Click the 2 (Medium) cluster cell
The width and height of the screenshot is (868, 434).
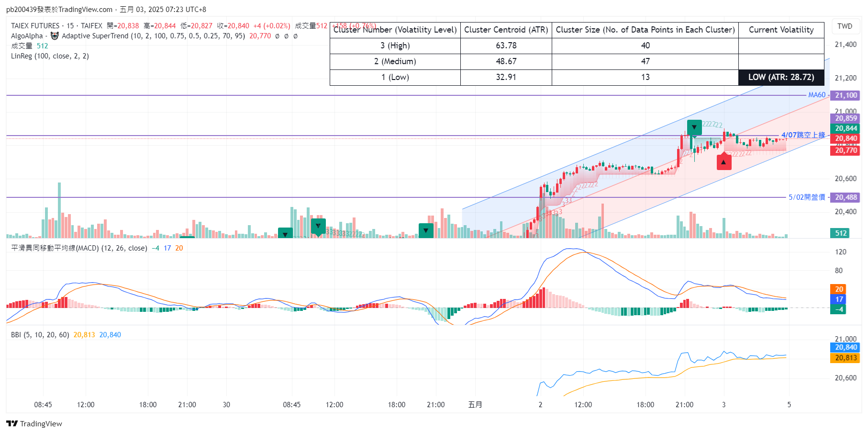point(395,61)
